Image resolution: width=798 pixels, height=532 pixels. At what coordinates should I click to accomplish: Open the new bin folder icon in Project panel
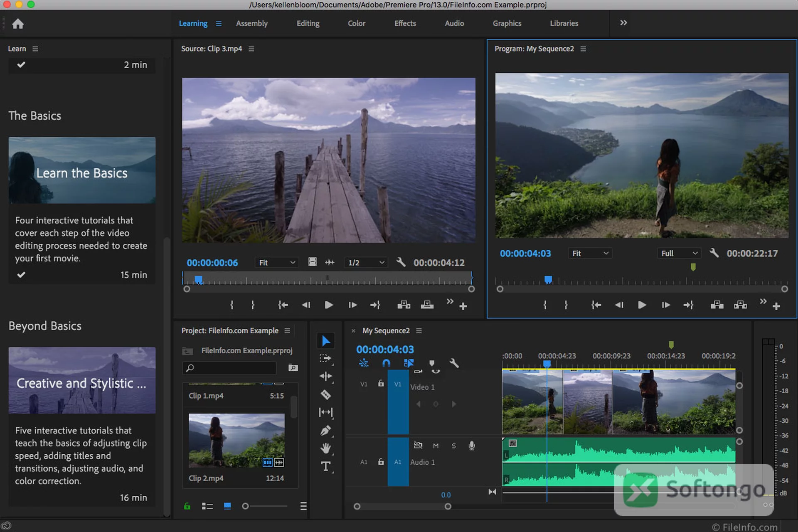[293, 368]
